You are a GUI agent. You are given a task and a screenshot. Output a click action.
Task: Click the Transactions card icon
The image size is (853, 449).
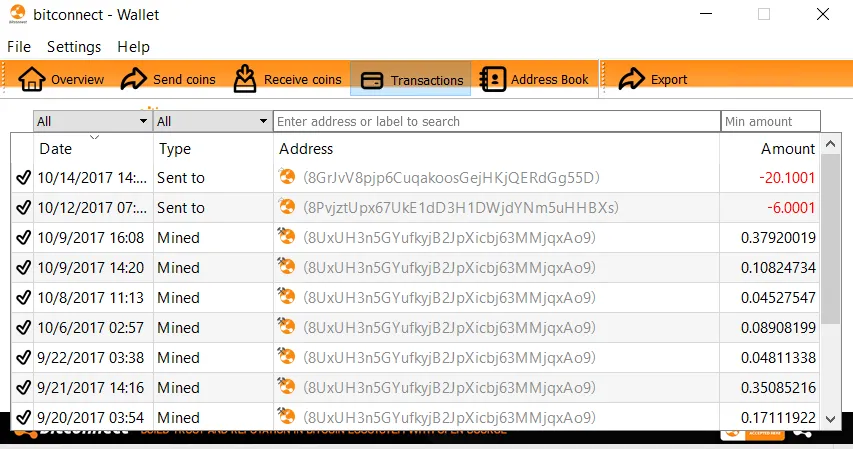372,81
